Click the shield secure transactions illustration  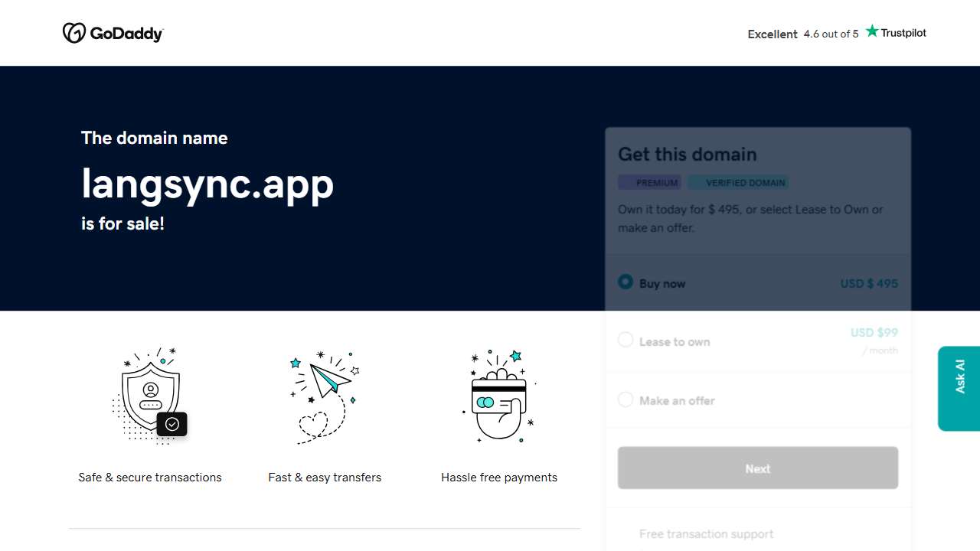tap(150, 394)
